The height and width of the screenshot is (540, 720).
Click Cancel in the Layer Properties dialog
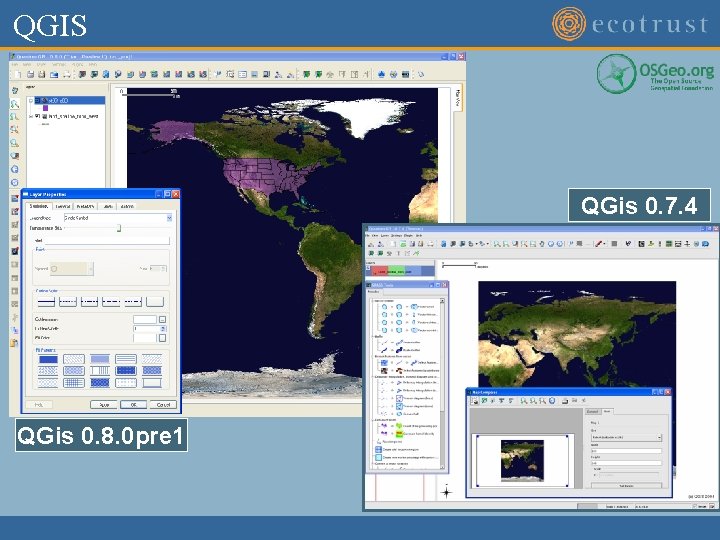point(163,405)
